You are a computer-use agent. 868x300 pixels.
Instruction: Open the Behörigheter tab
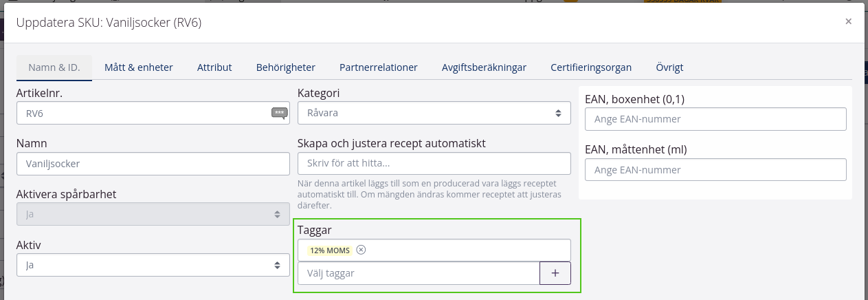click(x=286, y=67)
